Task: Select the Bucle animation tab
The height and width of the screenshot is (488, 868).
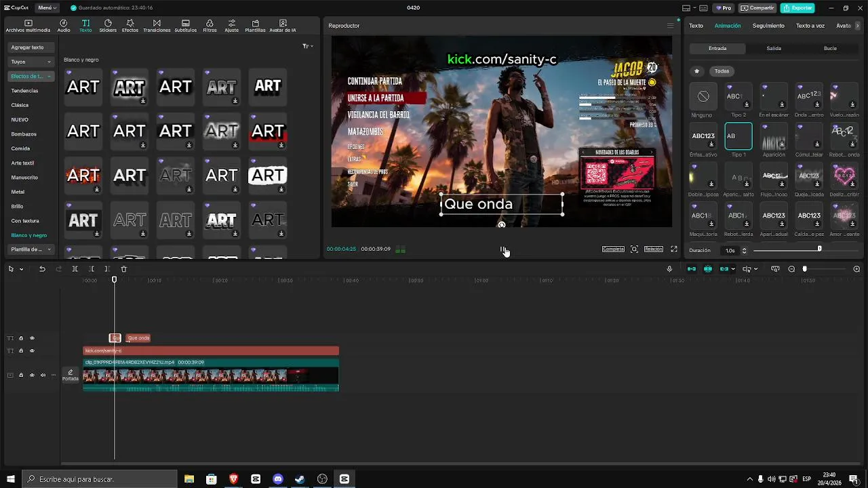Action: (830, 49)
